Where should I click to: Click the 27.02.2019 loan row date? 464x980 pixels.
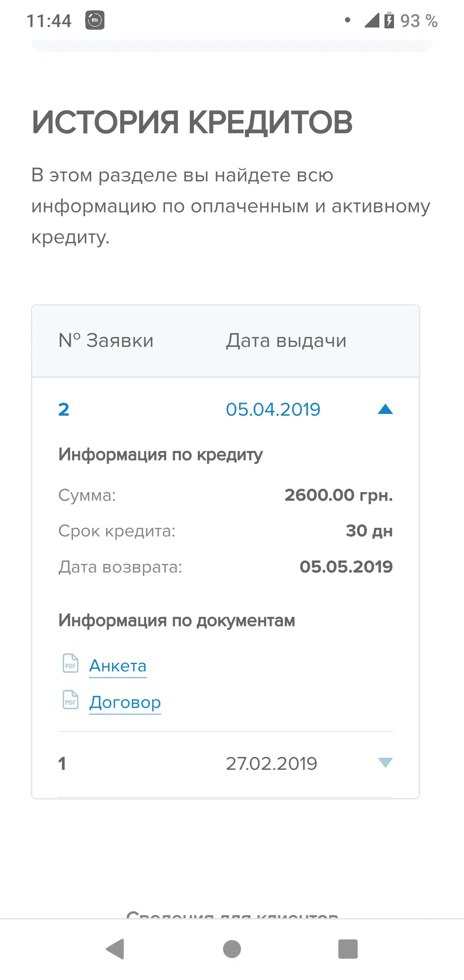click(x=272, y=764)
